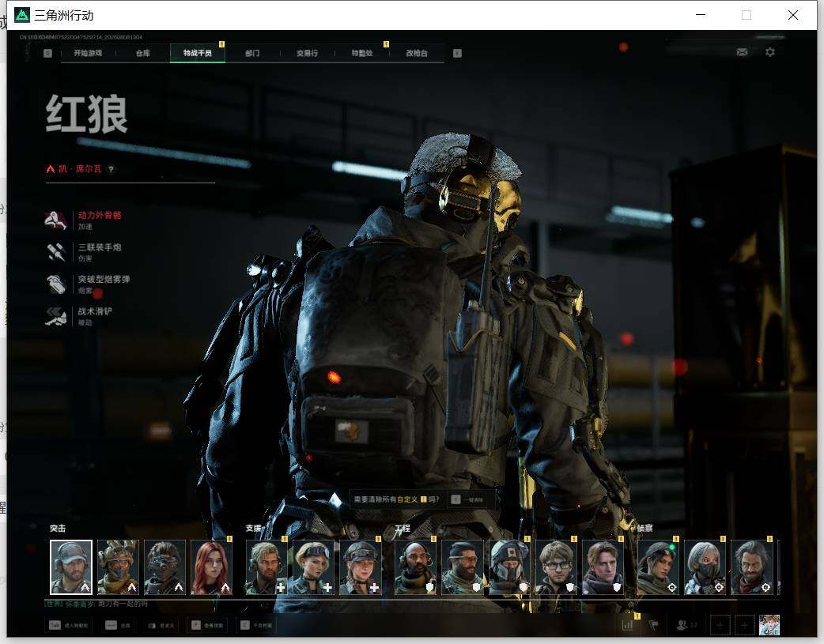The height and width of the screenshot is (644, 824).
Task: Choose the blonde support operator with goggles on head
Action: pyautogui.click(x=313, y=567)
